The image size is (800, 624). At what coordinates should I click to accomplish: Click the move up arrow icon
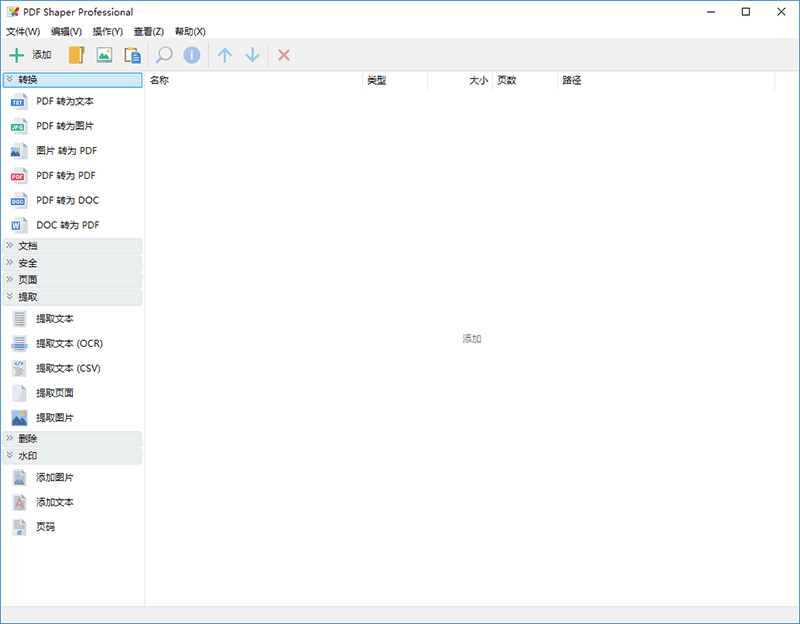[225, 55]
